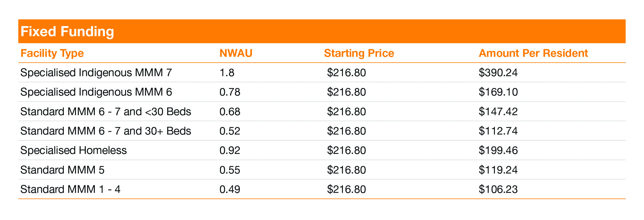644x220 pixels.
Task: Click the NWAU value 1.8
Action: (x=227, y=73)
